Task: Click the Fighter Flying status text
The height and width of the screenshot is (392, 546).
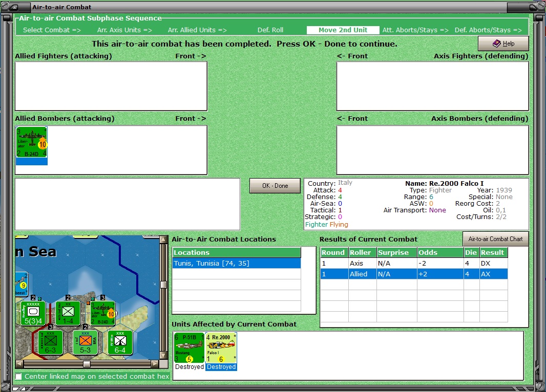Action: pyautogui.click(x=327, y=224)
